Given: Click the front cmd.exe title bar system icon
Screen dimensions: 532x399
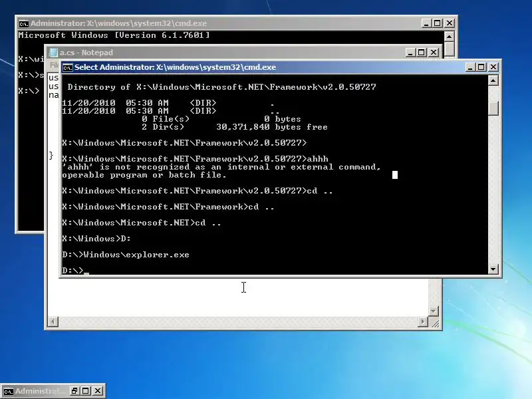Looking at the screenshot, I should coord(68,68).
